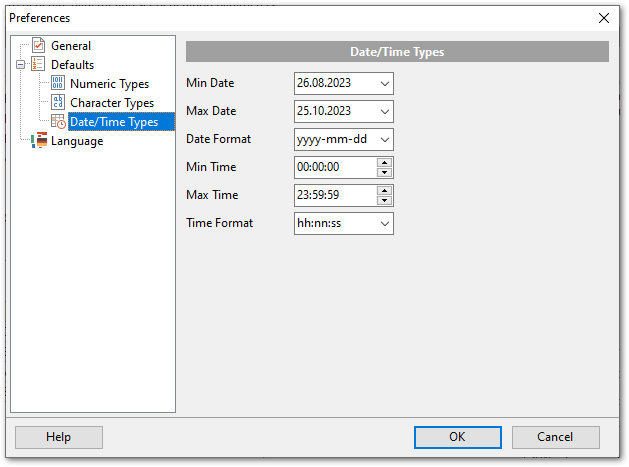Viewport: 629px width, 467px height.
Task: Open the Language settings
Action: (77, 141)
